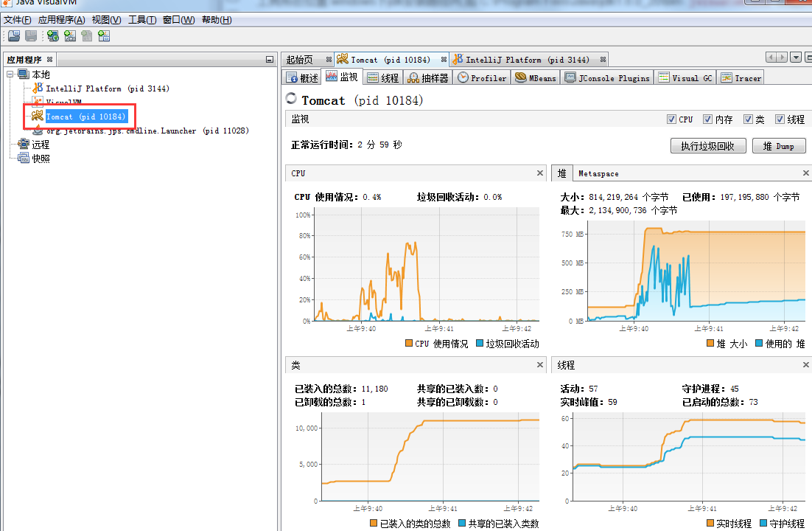Screen dimensions: 812x531
Task: Select org.jetbrains.jps.cmdline.Launcher (pid 11028) tree item
Action: [x=147, y=131]
